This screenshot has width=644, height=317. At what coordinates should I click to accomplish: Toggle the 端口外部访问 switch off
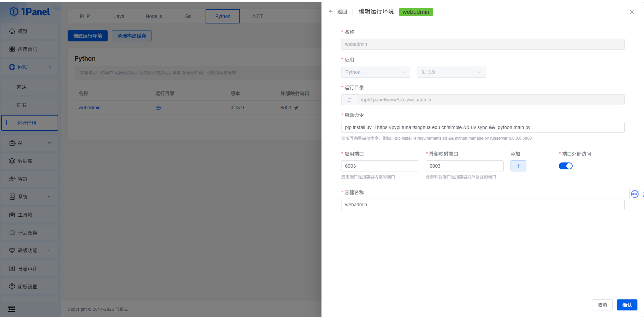(565, 166)
